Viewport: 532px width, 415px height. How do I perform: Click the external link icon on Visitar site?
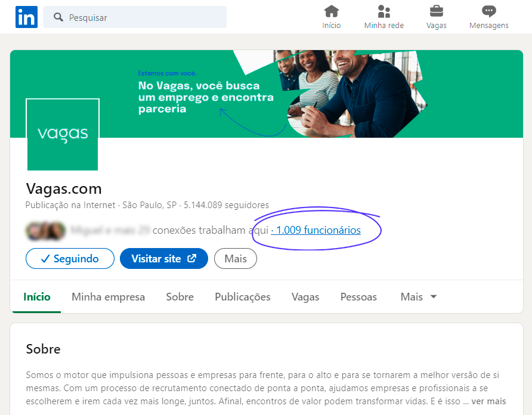pyautogui.click(x=191, y=258)
